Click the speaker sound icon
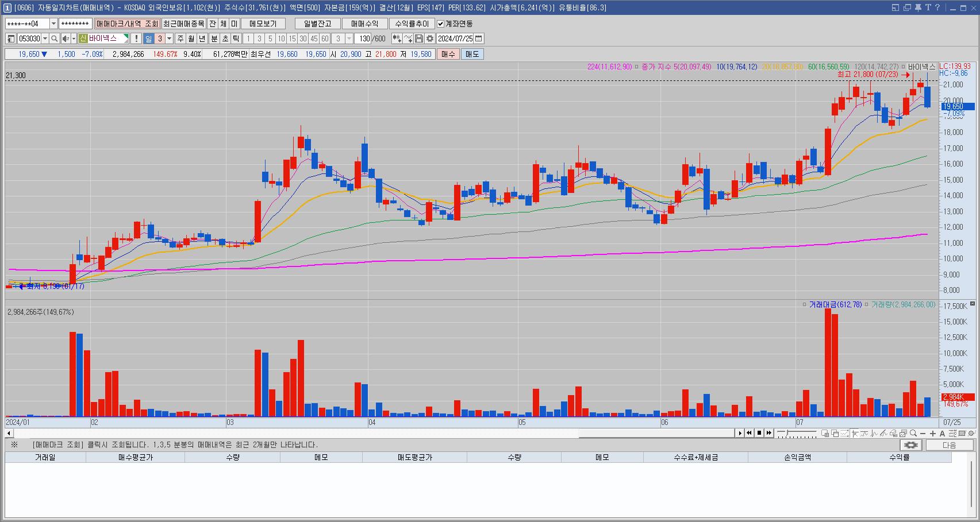The image size is (980, 522). 66,38
